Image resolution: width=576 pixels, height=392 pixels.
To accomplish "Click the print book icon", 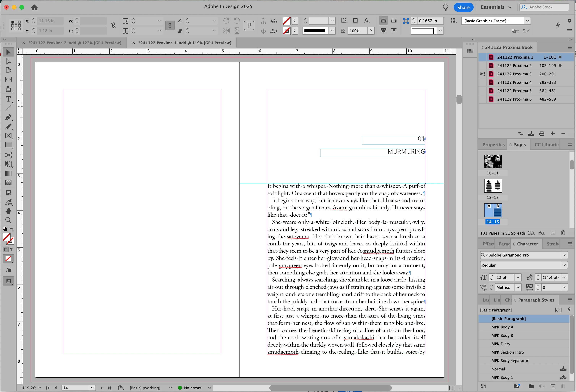I will point(542,134).
